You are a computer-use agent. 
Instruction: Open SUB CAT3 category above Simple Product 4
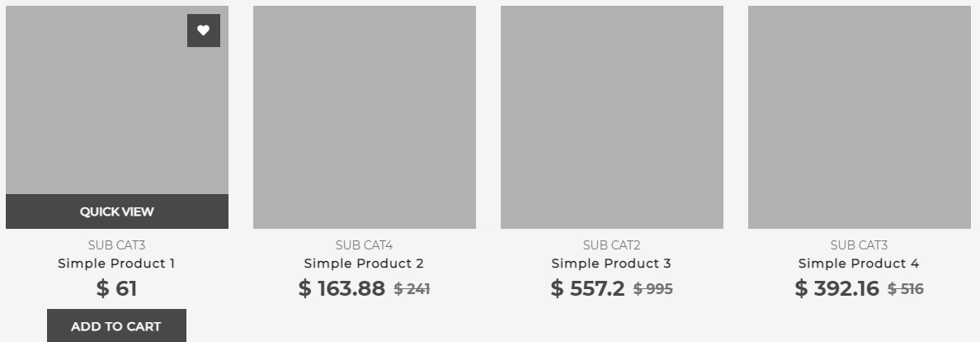pos(859,245)
